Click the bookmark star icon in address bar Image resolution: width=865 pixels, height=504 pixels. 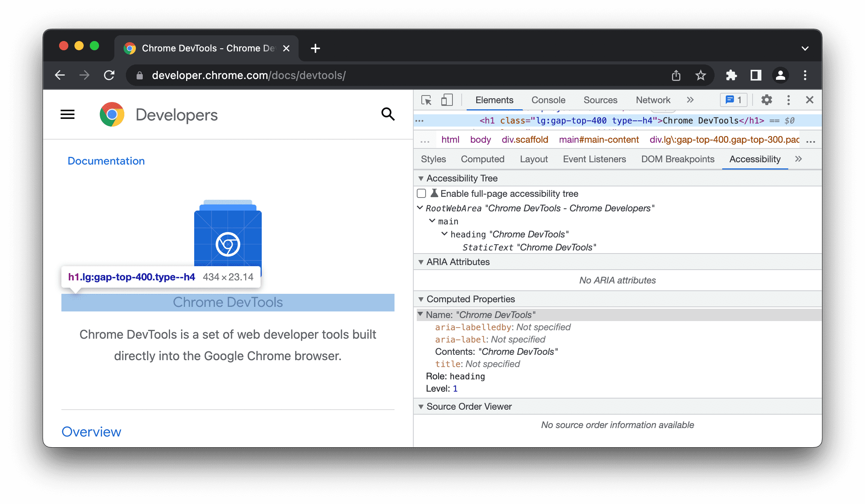(x=701, y=75)
